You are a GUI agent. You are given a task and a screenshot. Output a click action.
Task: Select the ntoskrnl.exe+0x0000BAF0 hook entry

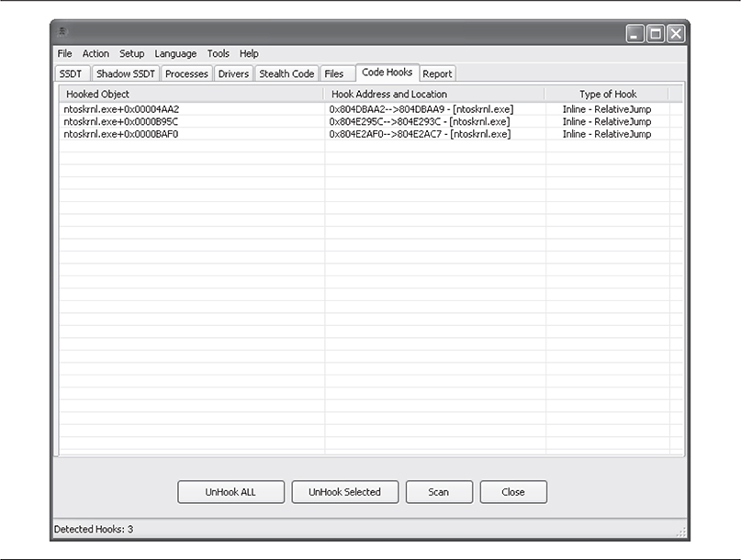pos(120,134)
